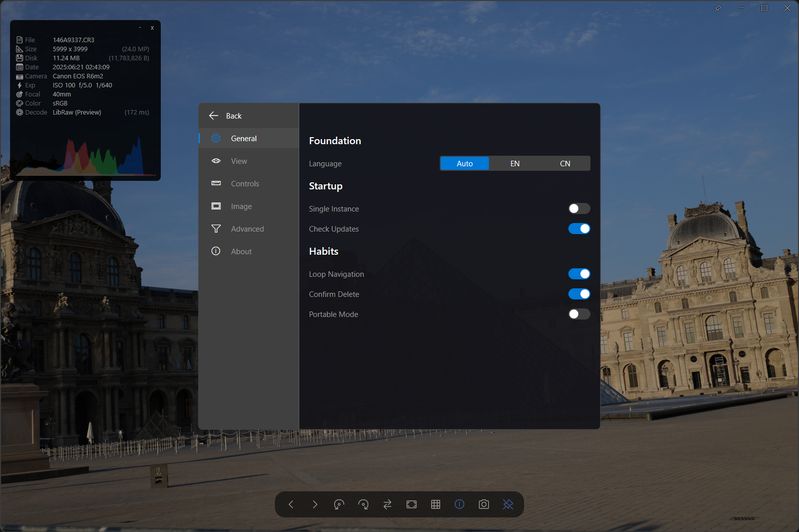
Task: Go to the previous image
Action: click(291, 504)
